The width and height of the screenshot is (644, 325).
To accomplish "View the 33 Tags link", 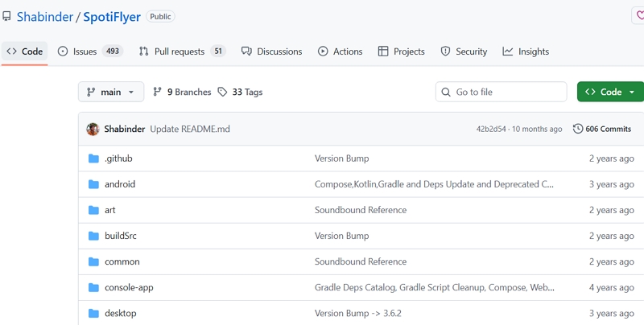I will (x=240, y=92).
